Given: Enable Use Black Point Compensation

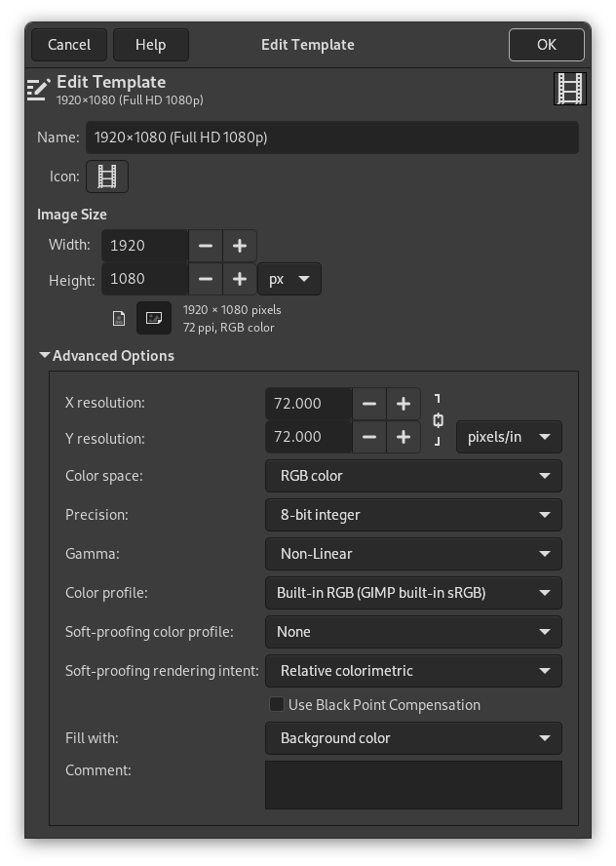Looking at the screenshot, I should coord(276,704).
